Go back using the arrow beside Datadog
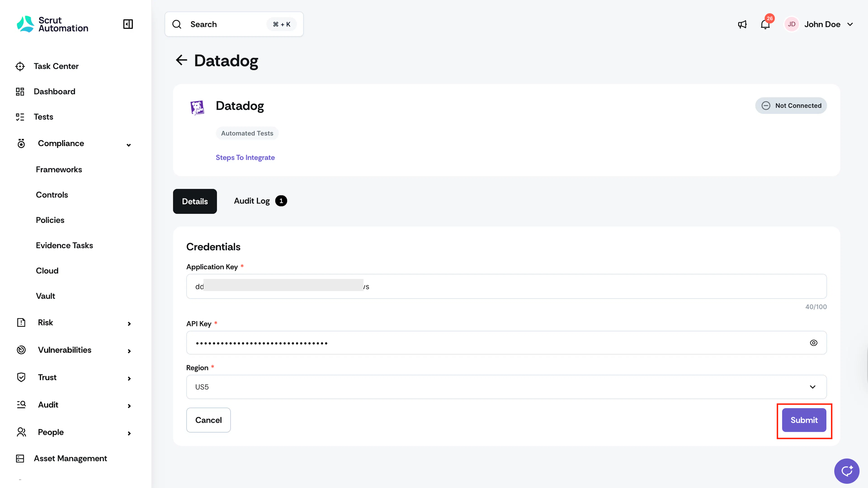 point(181,60)
